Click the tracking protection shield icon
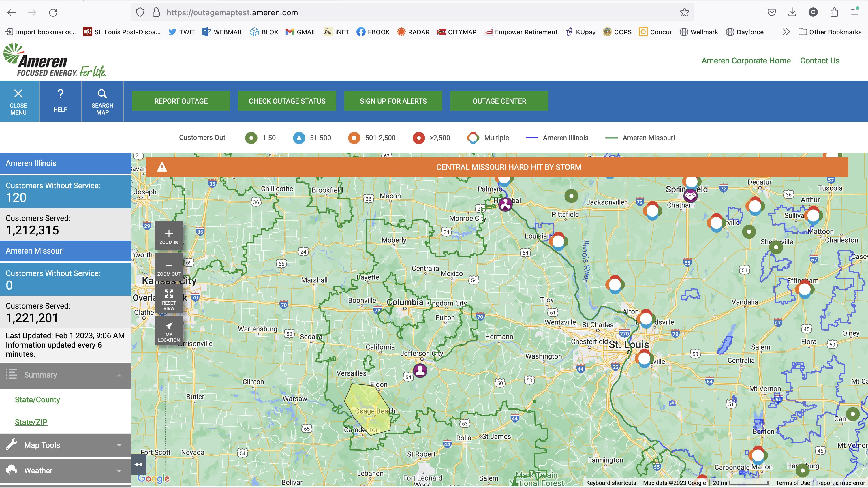 click(140, 12)
